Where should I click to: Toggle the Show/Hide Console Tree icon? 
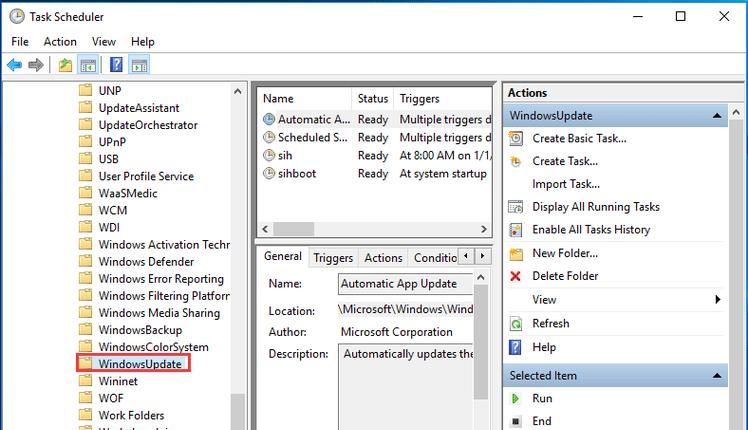pos(88,65)
